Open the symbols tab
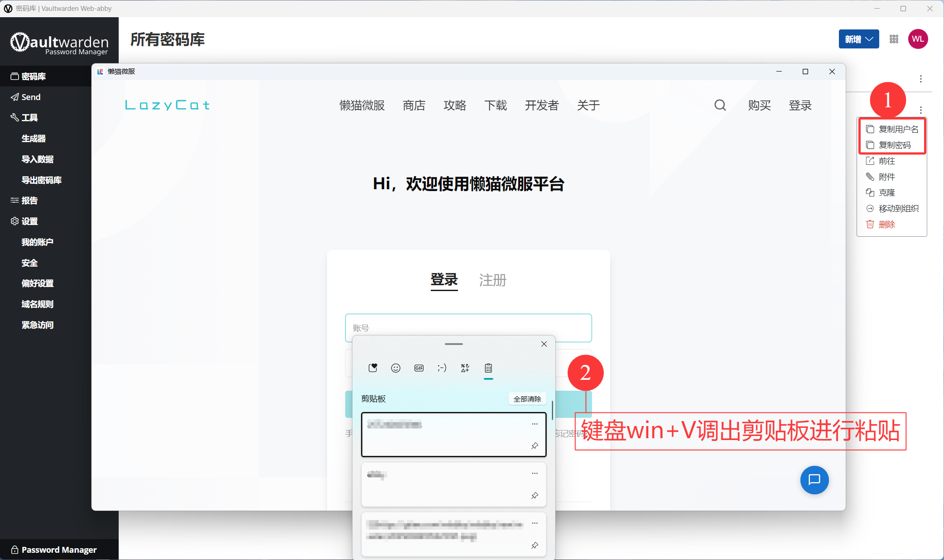This screenshot has height=560, width=944. pyautogui.click(x=465, y=368)
